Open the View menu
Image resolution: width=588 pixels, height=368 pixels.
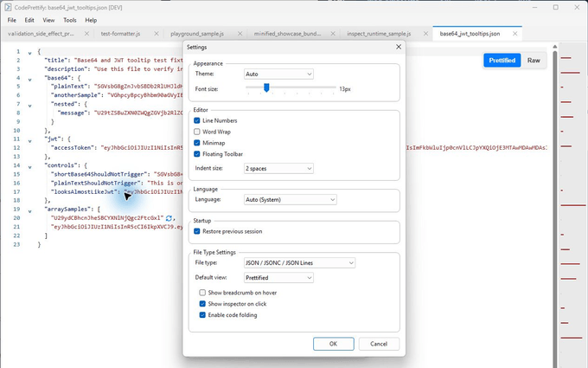[x=48, y=20]
